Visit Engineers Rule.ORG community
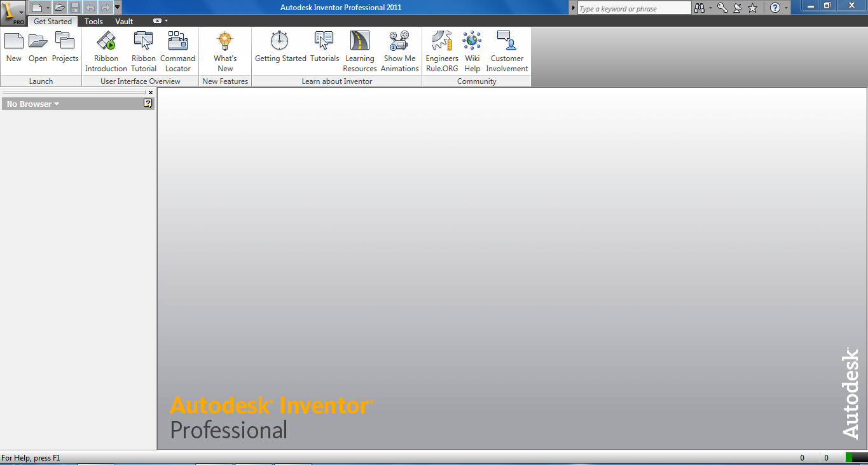 tap(442, 52)
